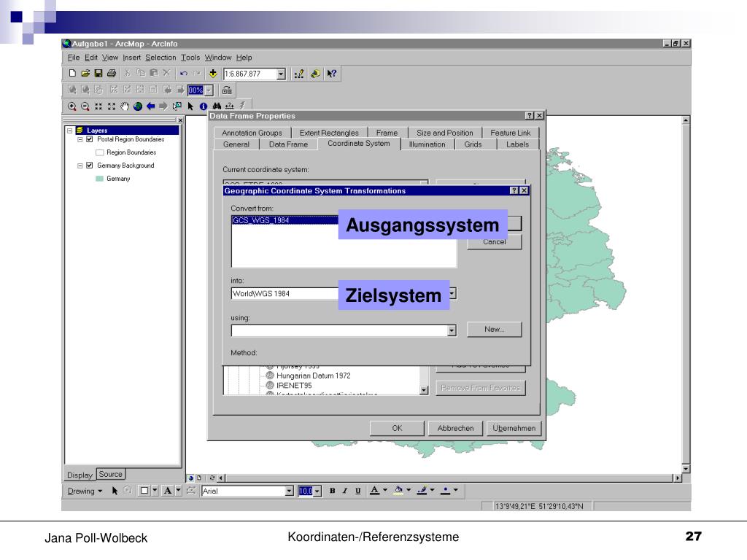Pick the New Text 'A' tool

(168, 491)
